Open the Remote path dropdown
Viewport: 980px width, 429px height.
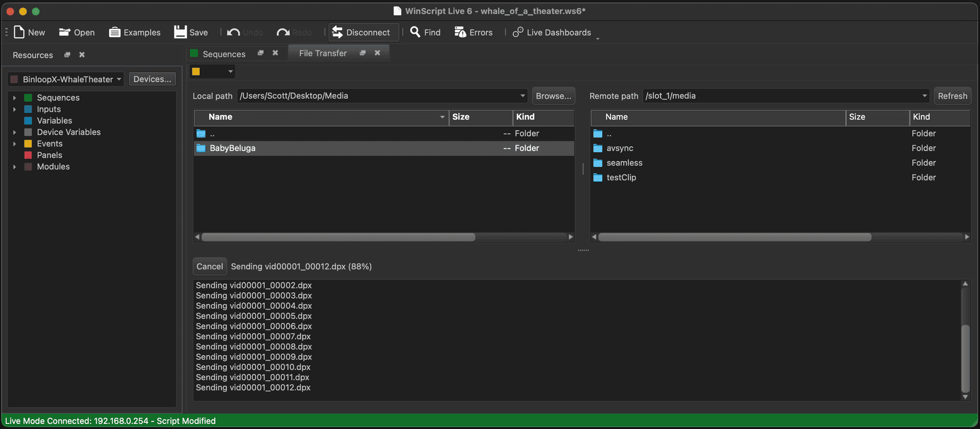(x=924, y=96)
